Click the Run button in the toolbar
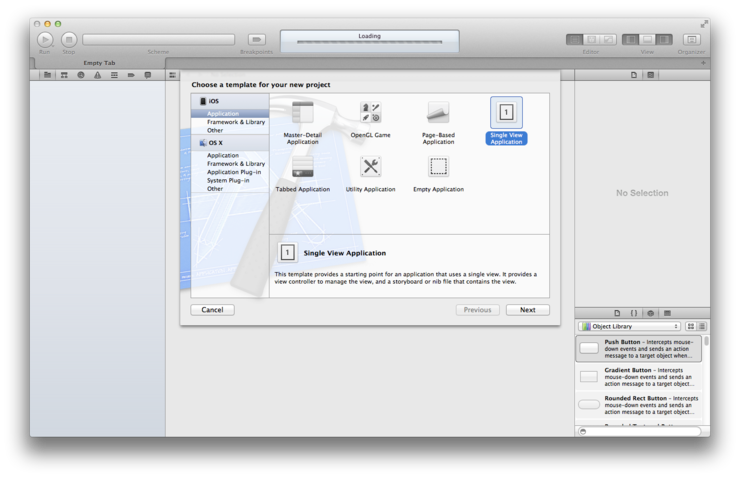 point(45,40)
